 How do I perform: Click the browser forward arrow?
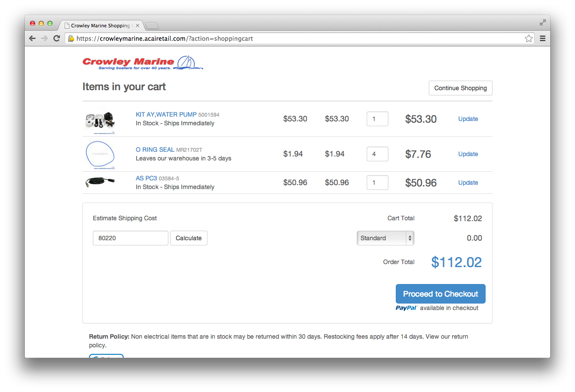(44, 38)
